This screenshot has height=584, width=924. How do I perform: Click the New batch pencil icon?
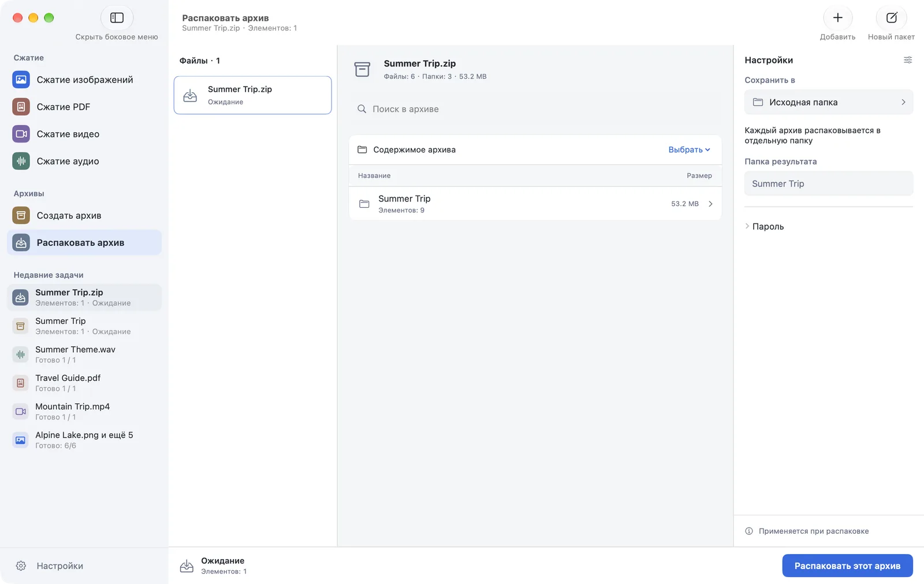(891, 18)
